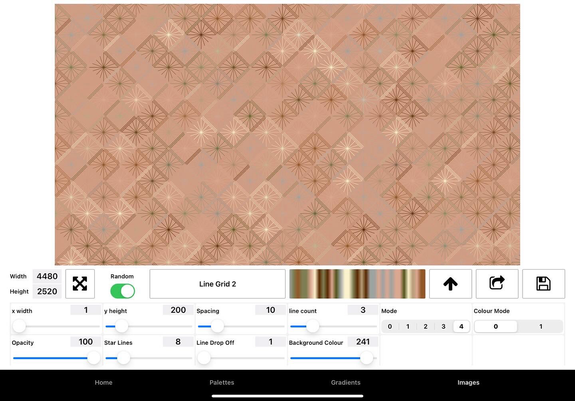
Task: Click the Height value field 2520
Action: pos(47,291)
